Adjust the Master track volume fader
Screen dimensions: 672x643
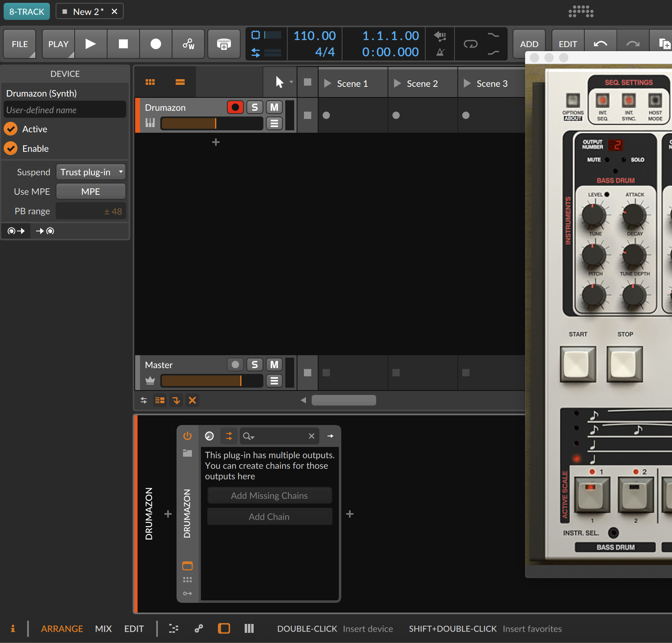tap(211, 381)
